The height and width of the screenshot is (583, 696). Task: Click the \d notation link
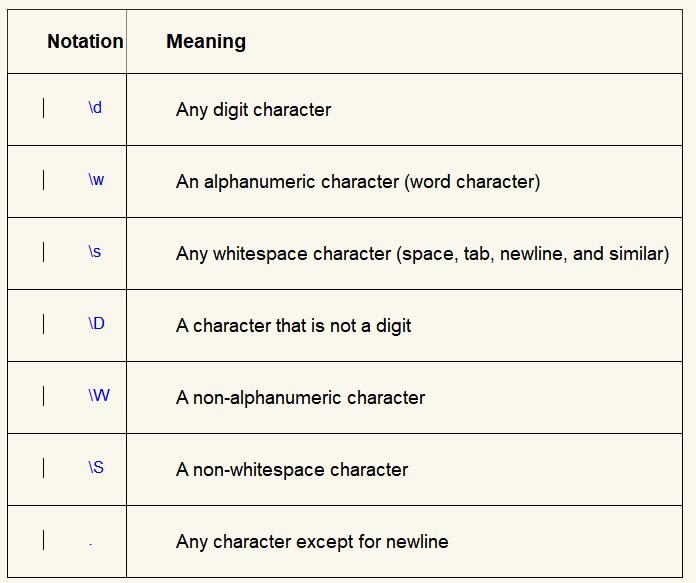tap(95, 107)
